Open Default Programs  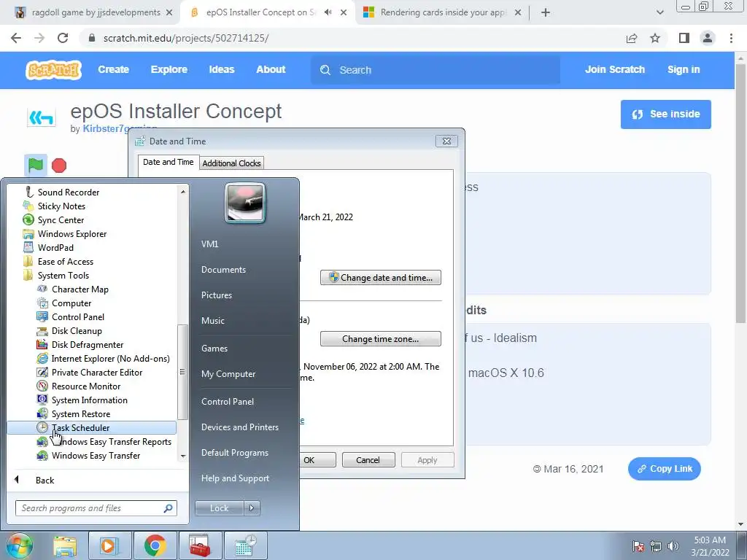(x=234, y=453)
